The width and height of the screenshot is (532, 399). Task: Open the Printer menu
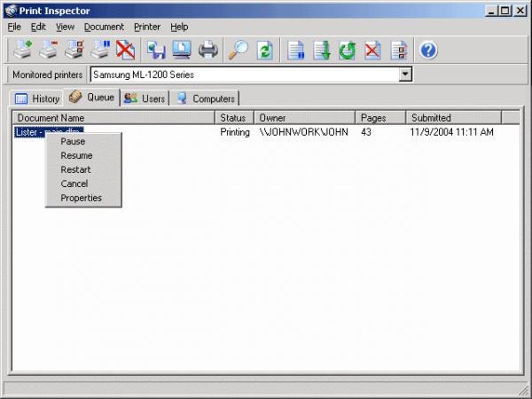[x=147, y=27]
